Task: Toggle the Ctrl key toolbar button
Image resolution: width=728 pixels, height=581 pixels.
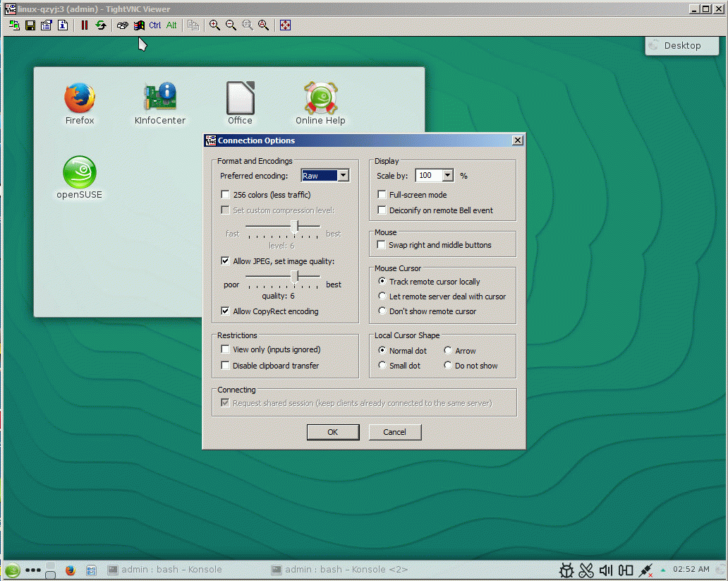Action: [x=155, y=25]
